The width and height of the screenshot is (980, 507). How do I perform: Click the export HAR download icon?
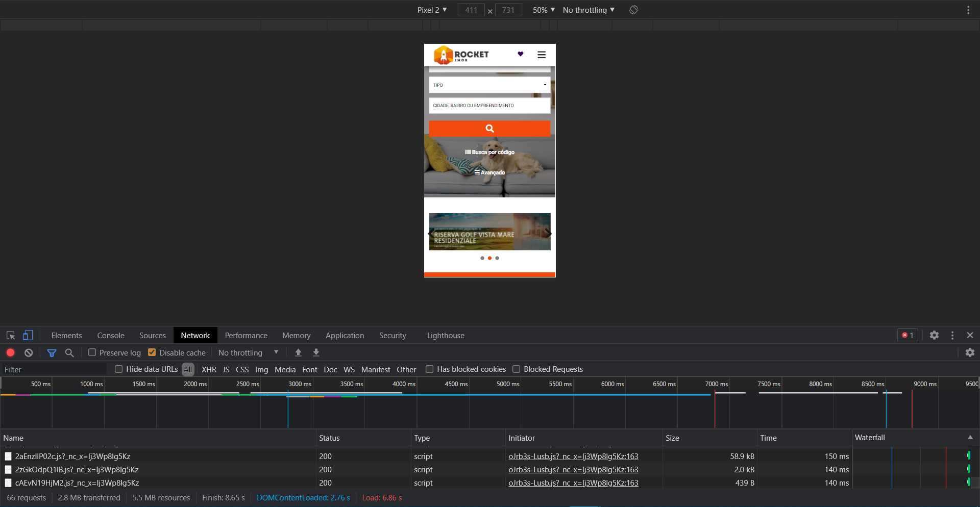coord(316,352)
